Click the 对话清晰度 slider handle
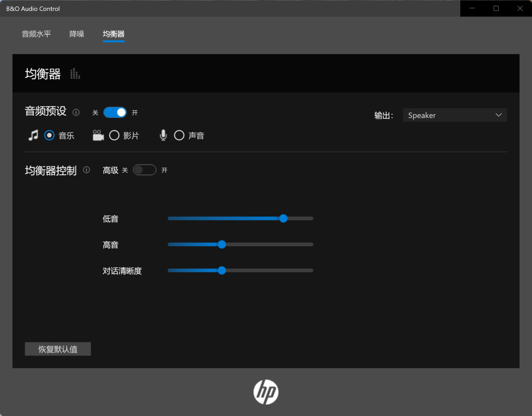 click(222, 270)
